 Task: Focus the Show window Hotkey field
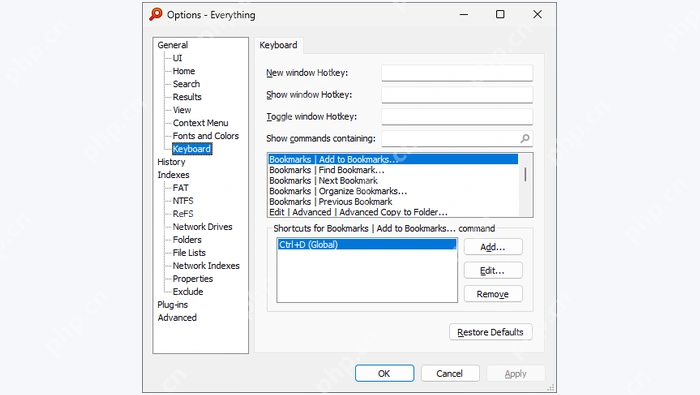[x=457, y=95]
